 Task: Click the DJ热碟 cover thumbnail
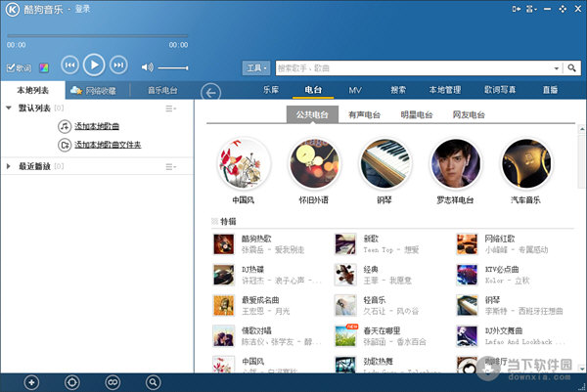click(224, 275)
